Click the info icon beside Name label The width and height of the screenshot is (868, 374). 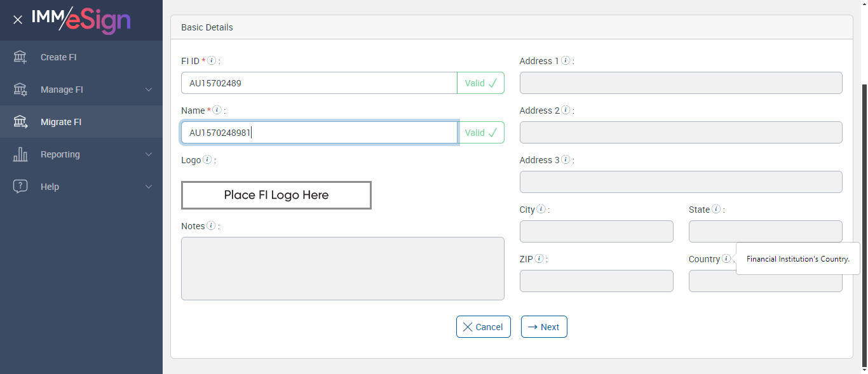217,110
